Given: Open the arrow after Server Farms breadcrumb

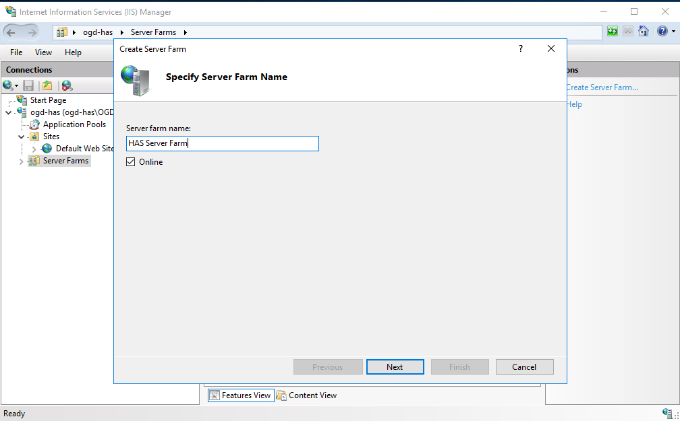Looking at the screenshot, I should (x=185, y=32).
